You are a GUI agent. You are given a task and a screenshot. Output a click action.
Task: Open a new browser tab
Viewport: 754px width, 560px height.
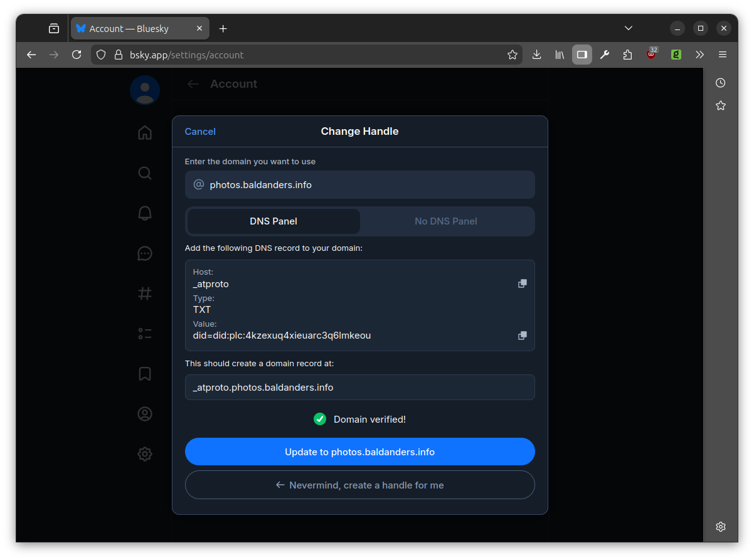pyautogui.click(x=223, y=29)
